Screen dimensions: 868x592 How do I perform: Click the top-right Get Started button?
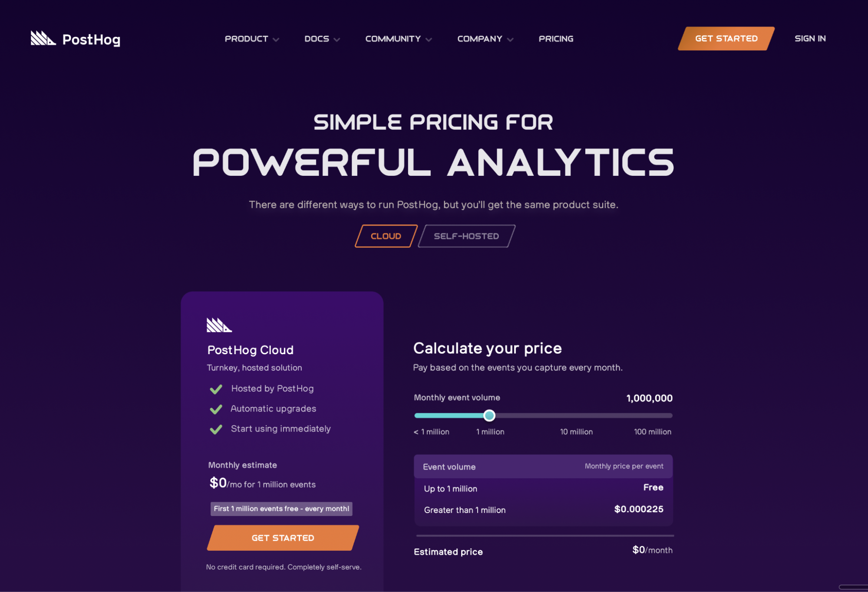724,38
